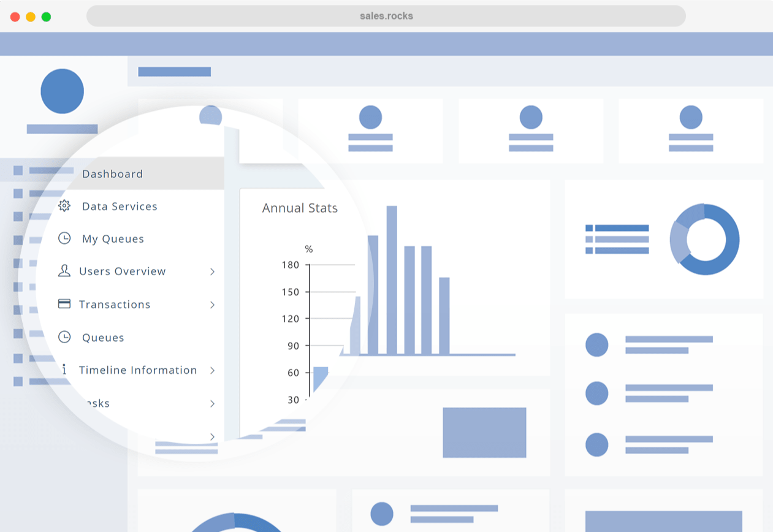The image size is (773, 532).
Task: Click the blue rectangle below the bar chart
Action: coord(484,432)
